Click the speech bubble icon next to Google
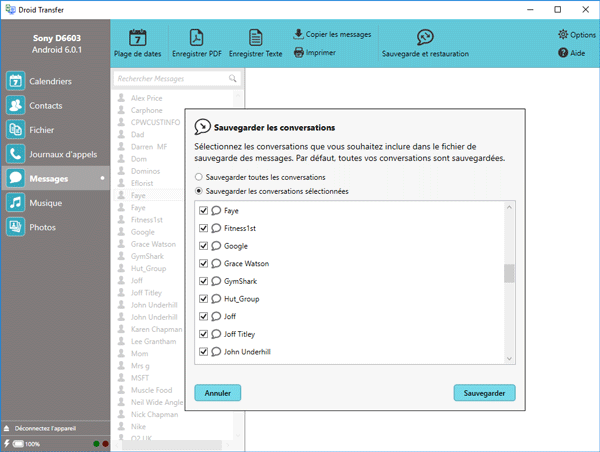 coord(216,246)
